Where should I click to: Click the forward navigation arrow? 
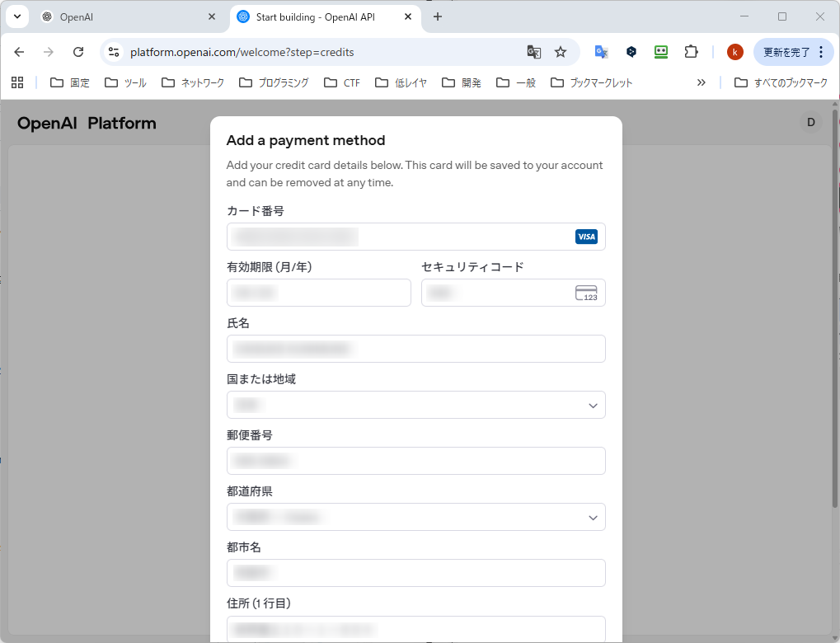[49, 51]
